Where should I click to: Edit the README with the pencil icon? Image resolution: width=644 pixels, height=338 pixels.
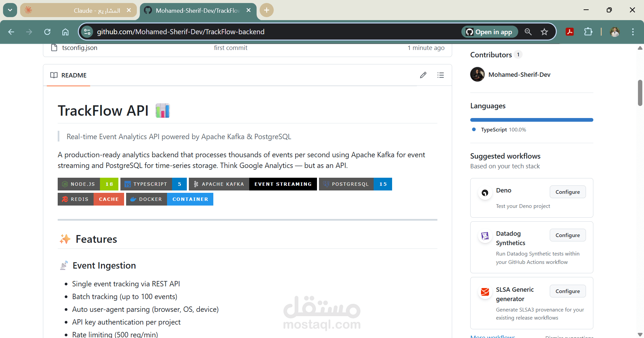click(423, 75)
